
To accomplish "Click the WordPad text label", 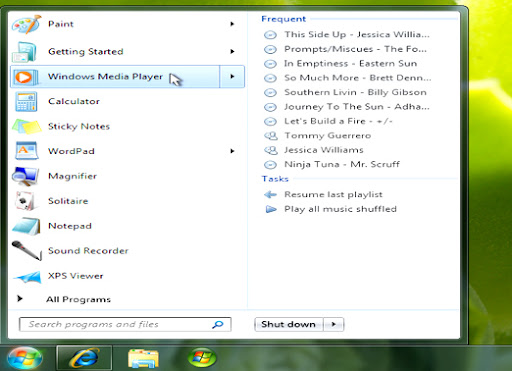I will click(x=71, y=151).
